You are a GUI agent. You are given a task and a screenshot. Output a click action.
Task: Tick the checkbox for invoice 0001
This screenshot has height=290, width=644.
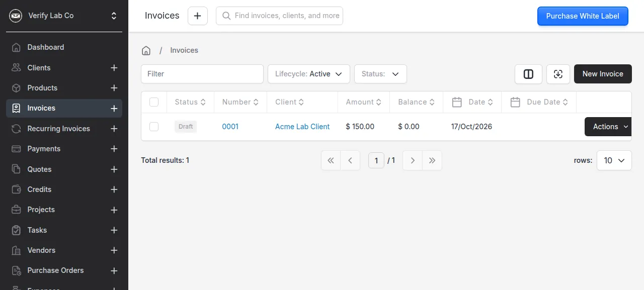[154, 127]
